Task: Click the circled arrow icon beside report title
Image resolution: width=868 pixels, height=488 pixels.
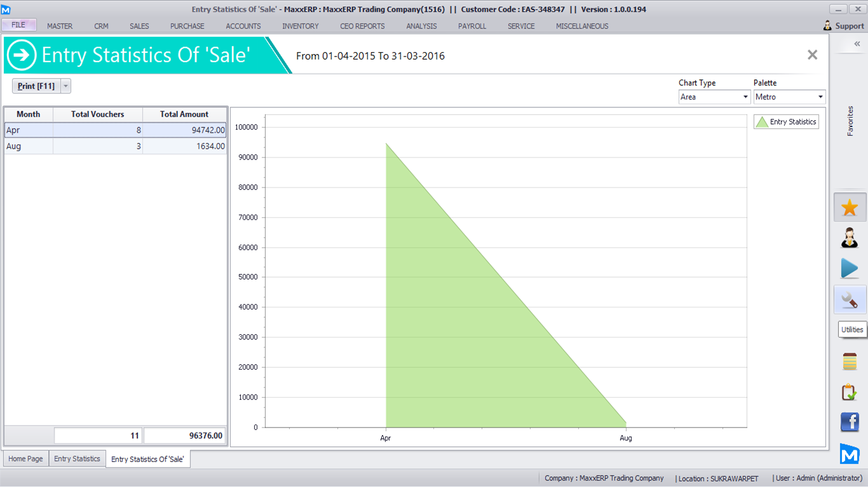Action: pos(22,55)
